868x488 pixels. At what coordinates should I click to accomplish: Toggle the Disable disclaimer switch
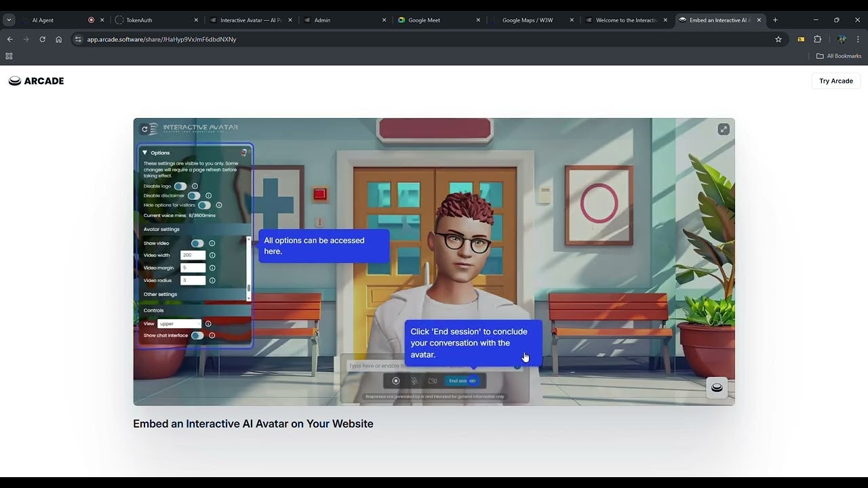[x=193, y=196]
